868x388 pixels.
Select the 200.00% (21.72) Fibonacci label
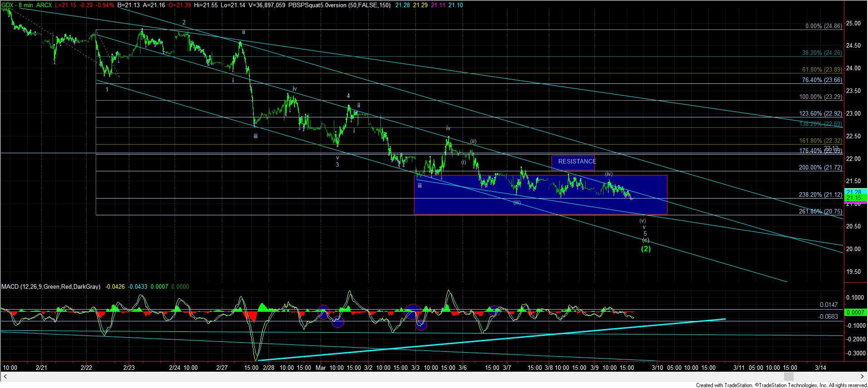point(820,167)
